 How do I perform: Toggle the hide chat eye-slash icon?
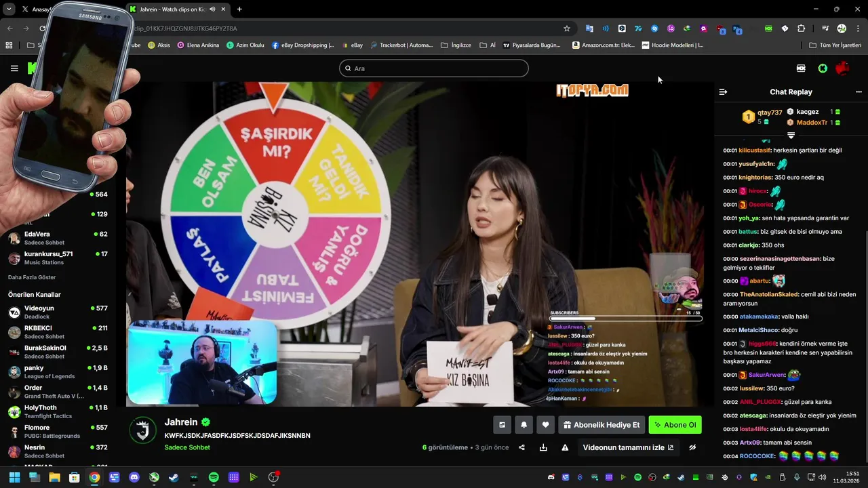(692, 447)
